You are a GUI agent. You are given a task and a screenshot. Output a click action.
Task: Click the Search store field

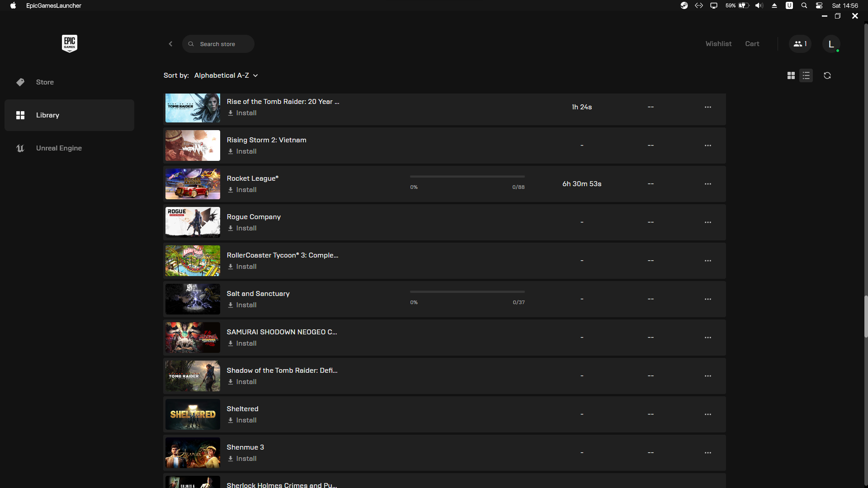pos(218,44)
